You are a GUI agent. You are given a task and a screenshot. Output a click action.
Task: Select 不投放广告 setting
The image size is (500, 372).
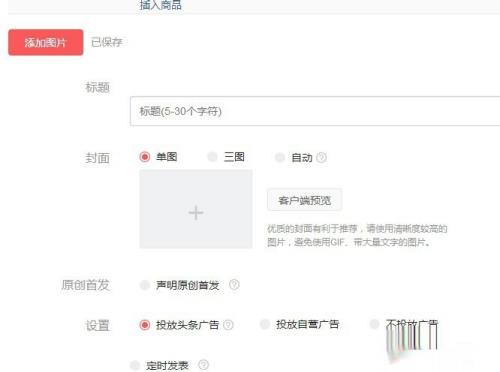[x=375, y=324]
